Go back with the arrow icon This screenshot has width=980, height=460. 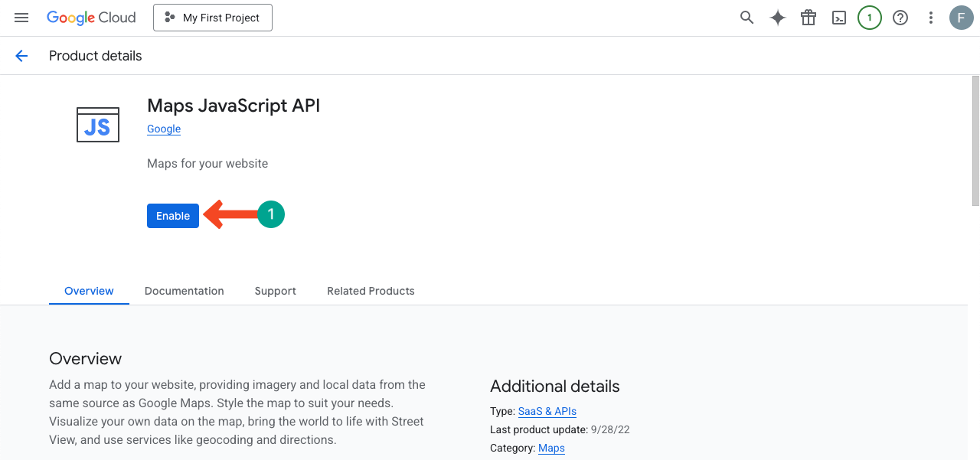pyautogui.click(x=21, y=56)
